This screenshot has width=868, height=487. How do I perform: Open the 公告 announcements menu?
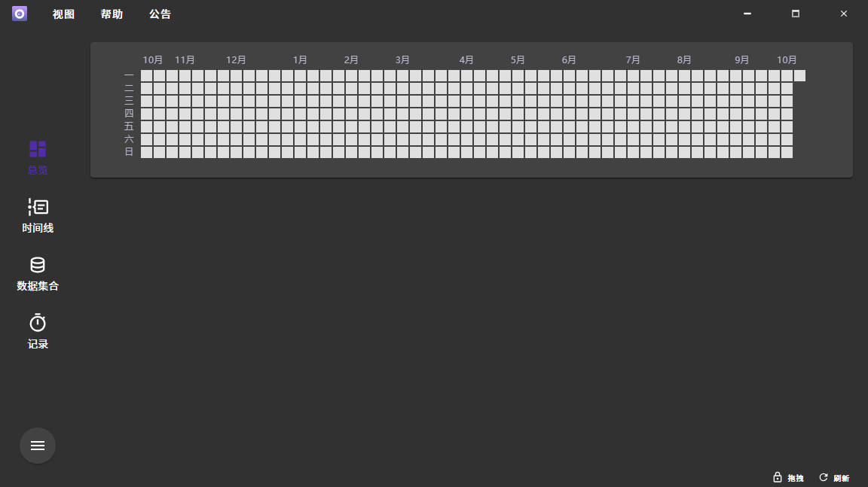pos(160,14)
